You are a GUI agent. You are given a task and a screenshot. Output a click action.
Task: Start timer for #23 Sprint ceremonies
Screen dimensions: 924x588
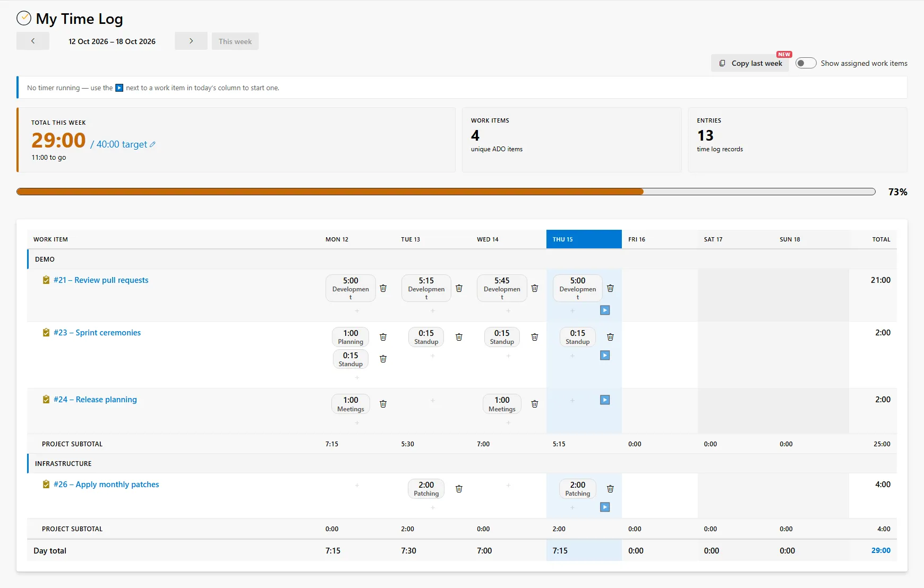click(x=605, y=356)
